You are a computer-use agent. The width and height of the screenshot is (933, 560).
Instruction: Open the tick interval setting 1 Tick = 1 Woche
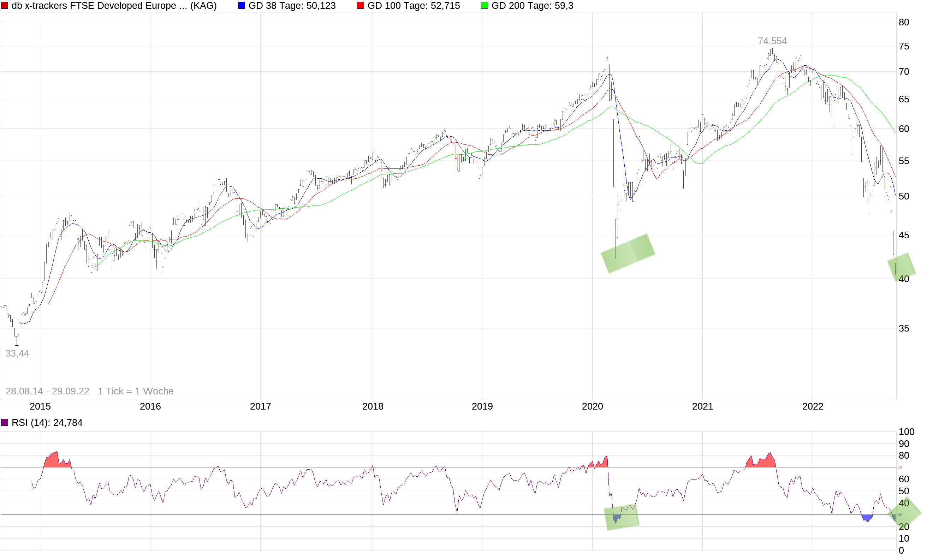point(135,391)
